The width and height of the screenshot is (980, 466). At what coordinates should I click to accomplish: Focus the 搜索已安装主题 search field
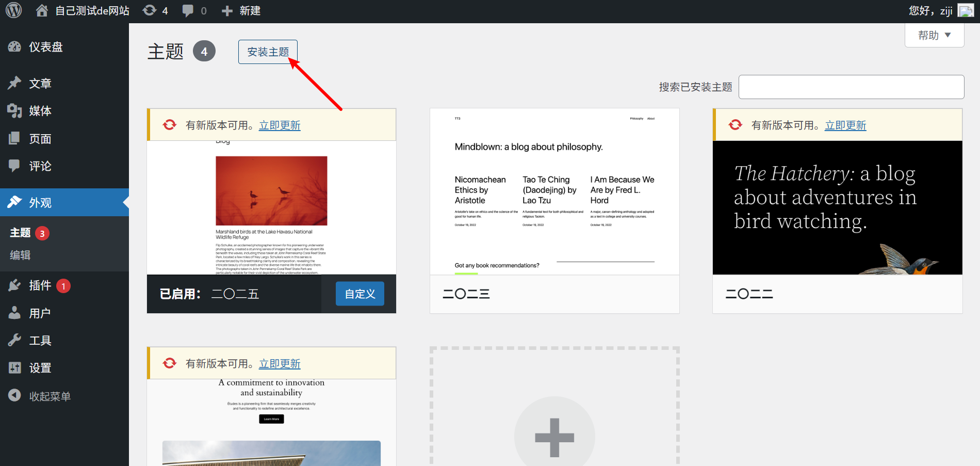point(851,87)
